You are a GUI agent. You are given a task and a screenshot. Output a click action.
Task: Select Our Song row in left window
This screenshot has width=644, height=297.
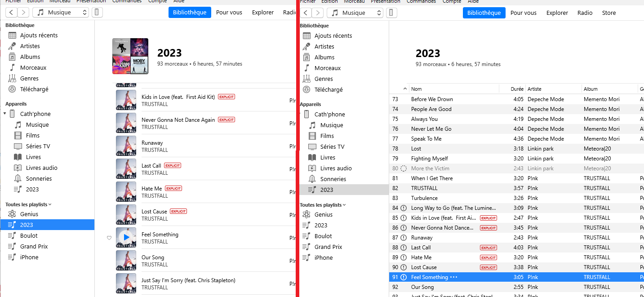[205, 261]
